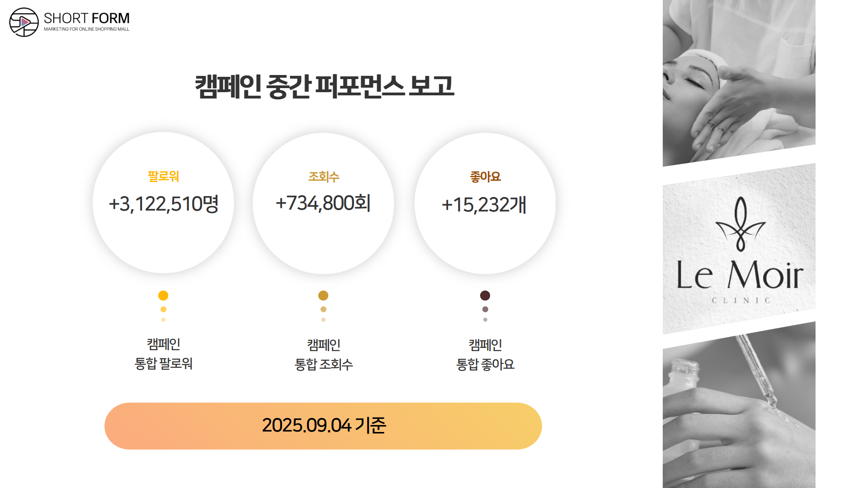The image size is (868, 488).
Task: Select the large yellow dot under 팔로워 circle
Action: (163, 296)
